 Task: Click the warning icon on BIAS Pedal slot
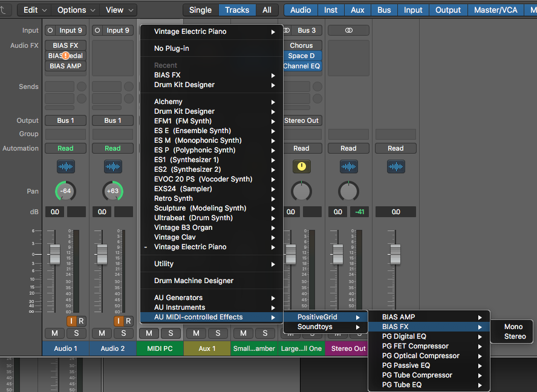tap(65, 56)
